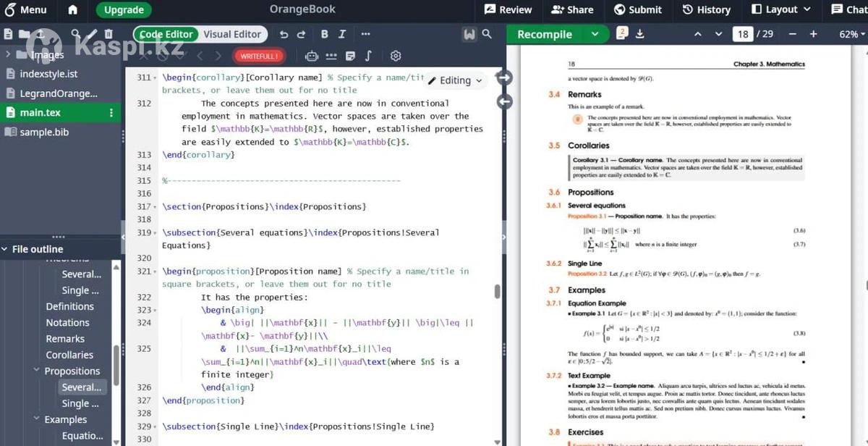Click the Recompile button
Viewport: 868px width, 446px height.
point(545,34)
